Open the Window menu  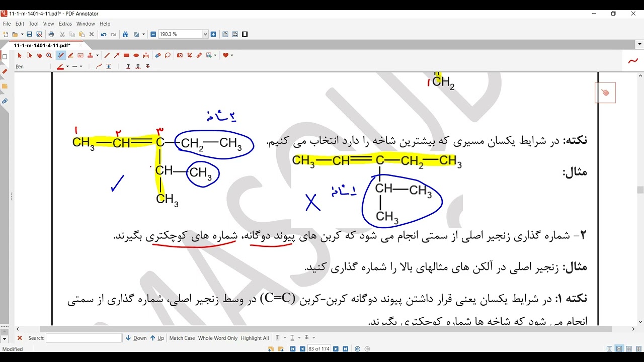coord(86,24)
